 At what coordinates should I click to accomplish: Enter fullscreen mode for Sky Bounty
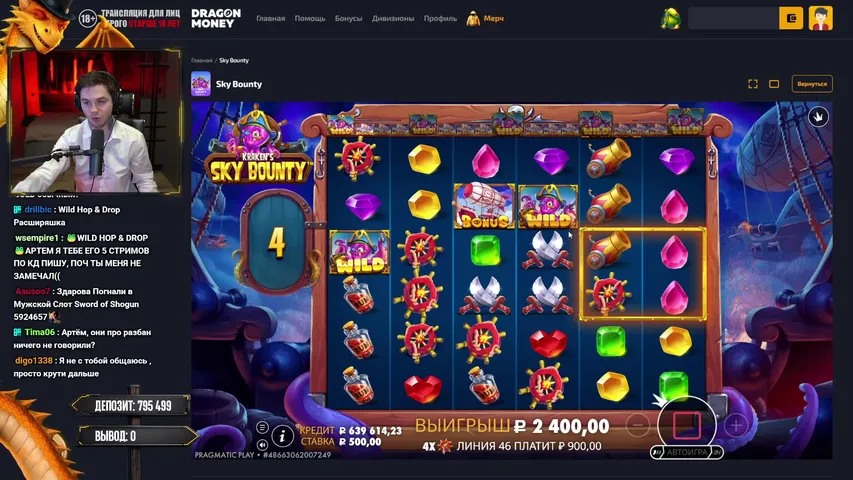tap(753, 84)
